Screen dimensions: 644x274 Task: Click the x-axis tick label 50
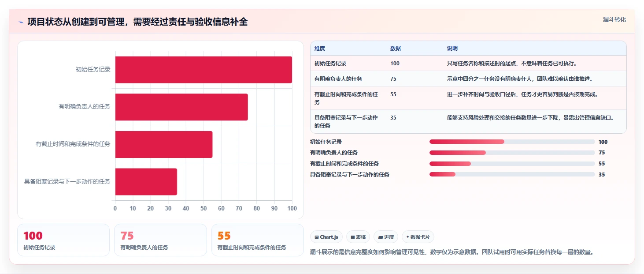204,208
